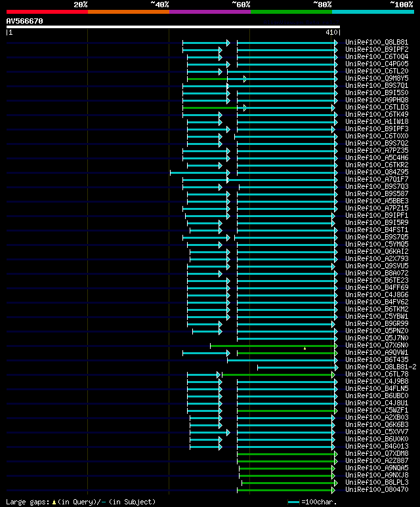Click the yellow gap marker in Q7X6N0 row

[x=304, y=348]
